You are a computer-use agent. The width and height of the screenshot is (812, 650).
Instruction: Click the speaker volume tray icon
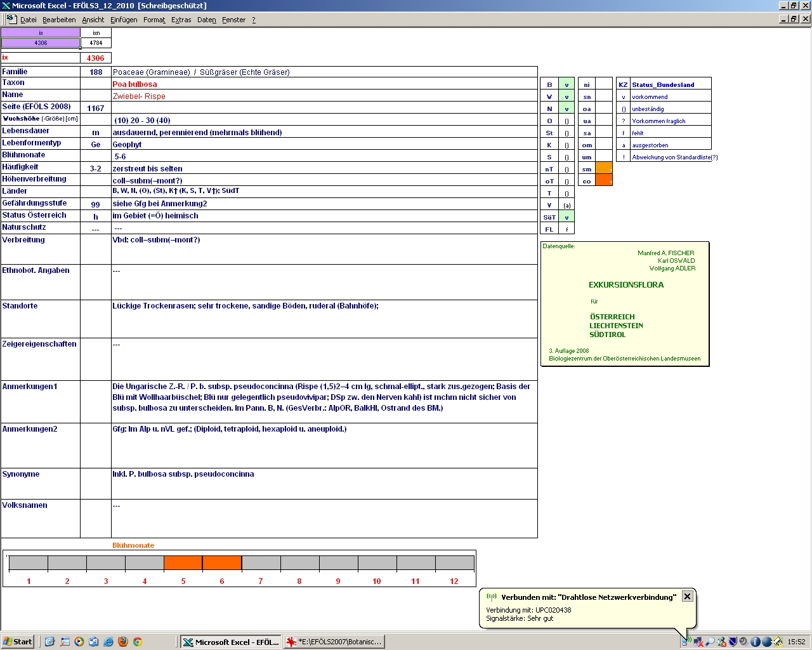point(743,642)
